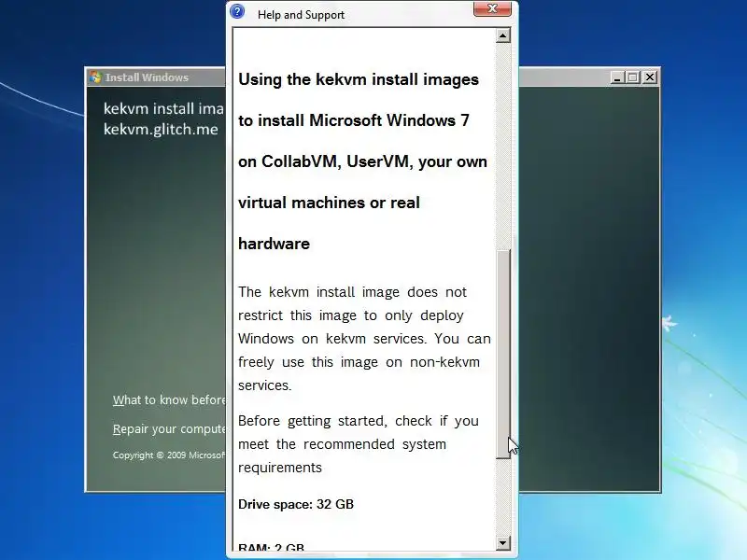747x560 pixels.
Task: Click the 'Install Windows' title bar text
Action: (x=147, y=77)
